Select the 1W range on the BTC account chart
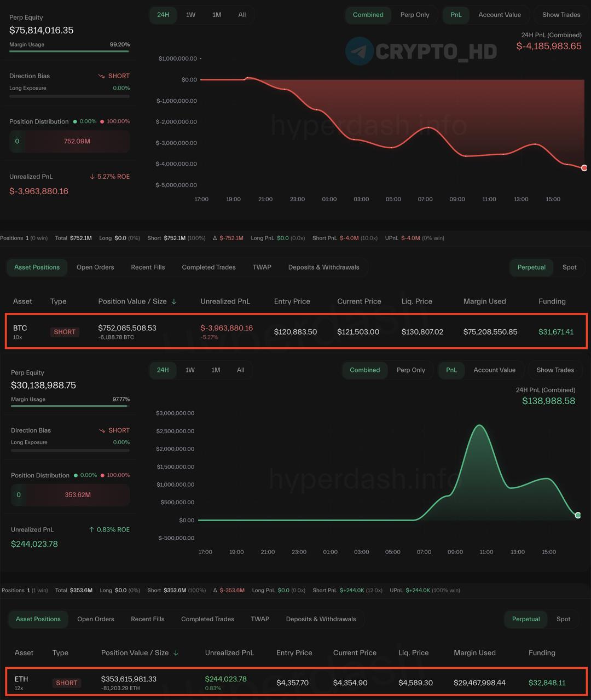Viewport: 591px width, 700px height. tap(190, 15)
